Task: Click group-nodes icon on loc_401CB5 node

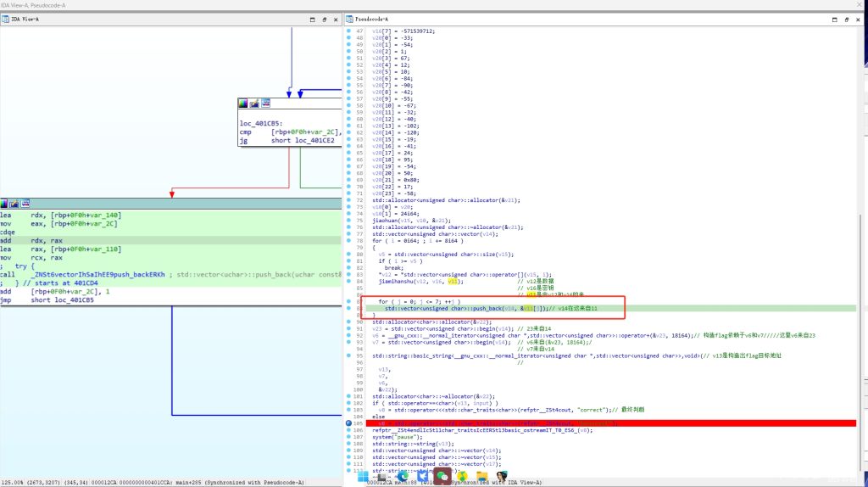Action: 265,103
